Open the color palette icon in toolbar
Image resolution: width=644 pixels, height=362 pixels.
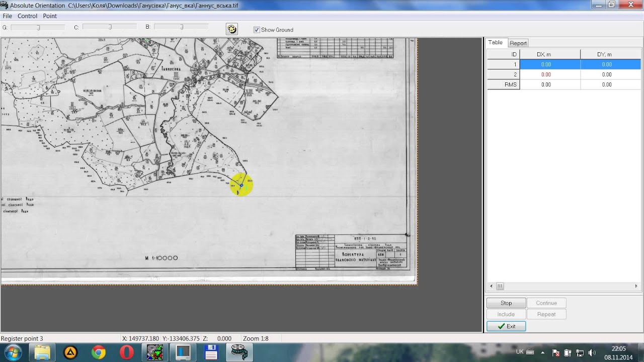(232, 29)
